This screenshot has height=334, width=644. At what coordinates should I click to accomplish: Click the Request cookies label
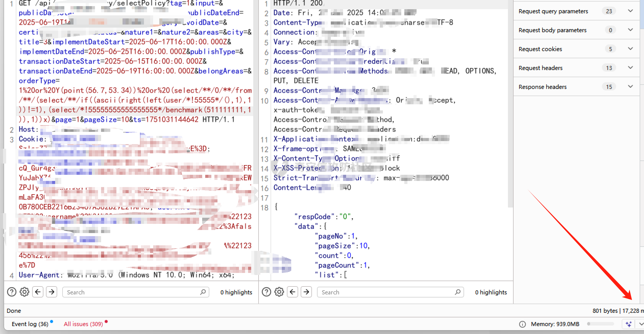pyautogui.click(x=540, y=49)
